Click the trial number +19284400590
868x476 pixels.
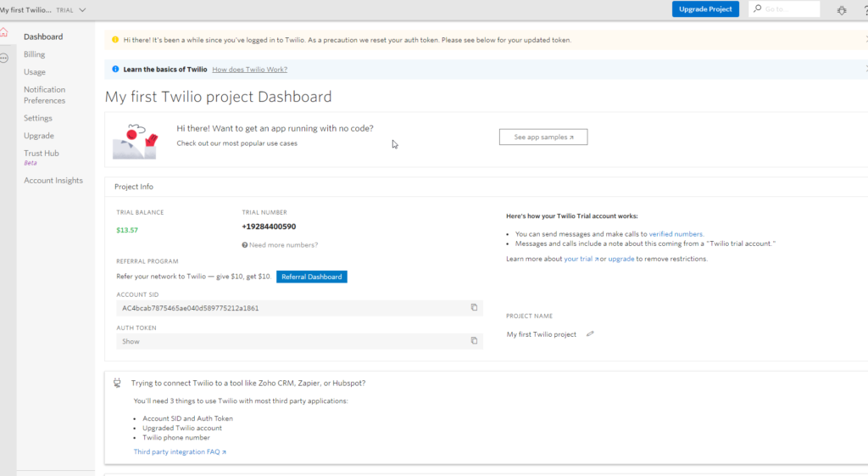tap(269, 227)
